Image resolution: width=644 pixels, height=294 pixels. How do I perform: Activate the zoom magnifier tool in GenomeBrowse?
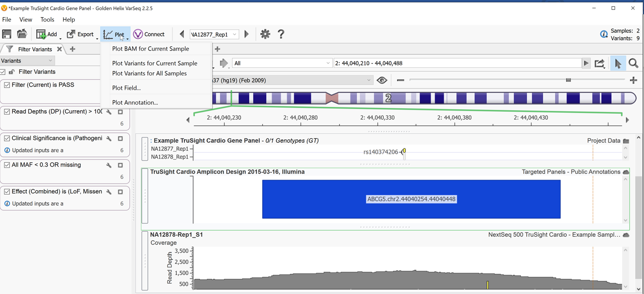pyautogui.click(x=634, y=63)
